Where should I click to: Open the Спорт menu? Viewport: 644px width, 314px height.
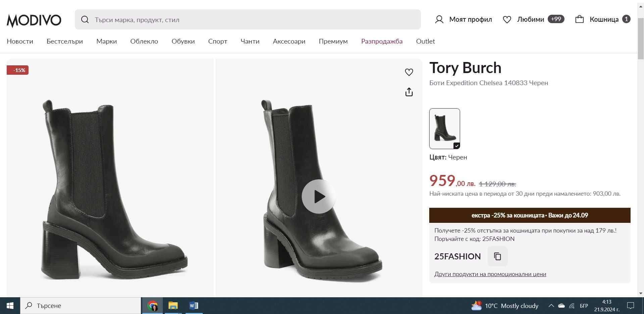[217, 41]
